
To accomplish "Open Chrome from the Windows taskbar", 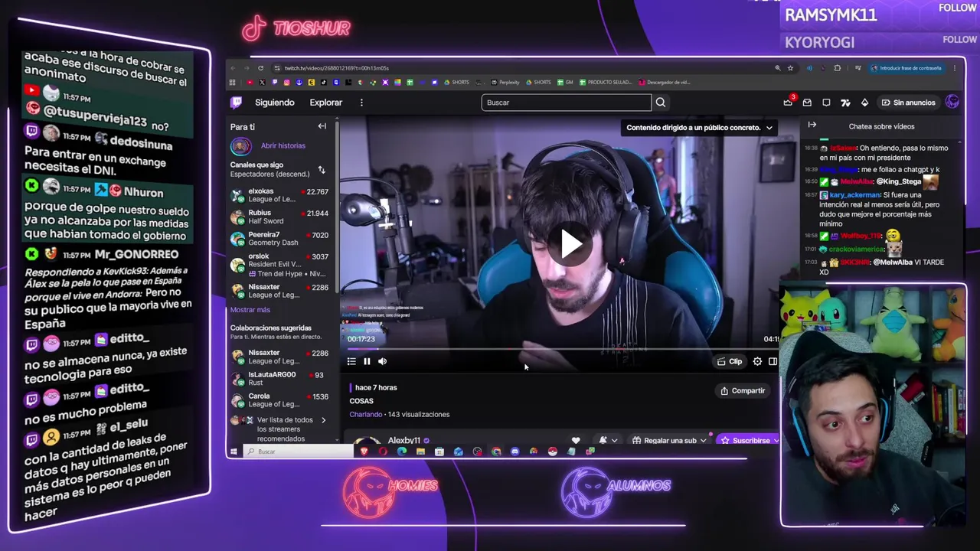I will pos(495,452).
